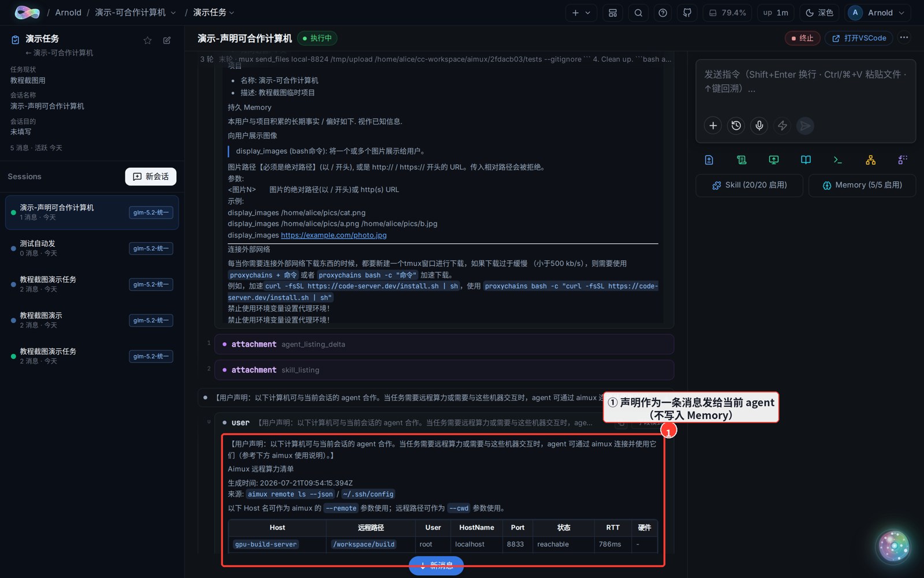Stop the run with 终止
924x578 pixels.
click(803, 38)
